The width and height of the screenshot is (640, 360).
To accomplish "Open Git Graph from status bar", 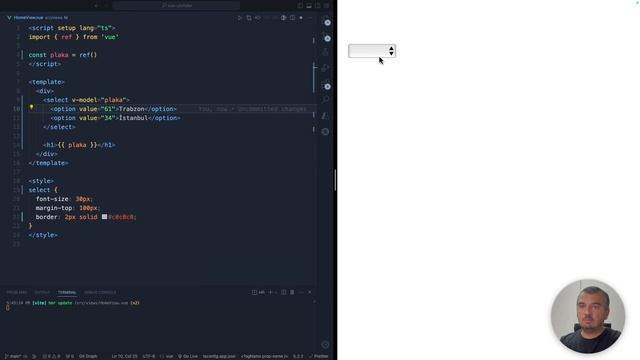I will [88, 356].
